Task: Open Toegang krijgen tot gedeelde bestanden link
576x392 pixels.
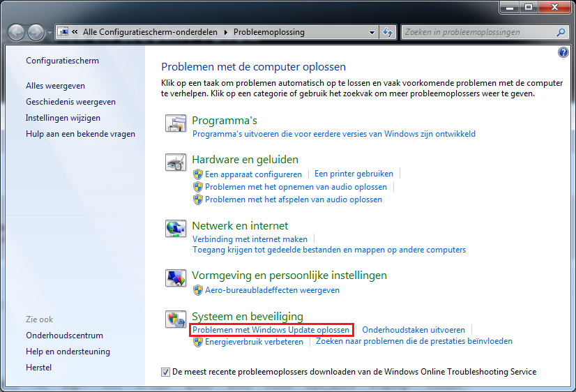Action: [329, 250]
